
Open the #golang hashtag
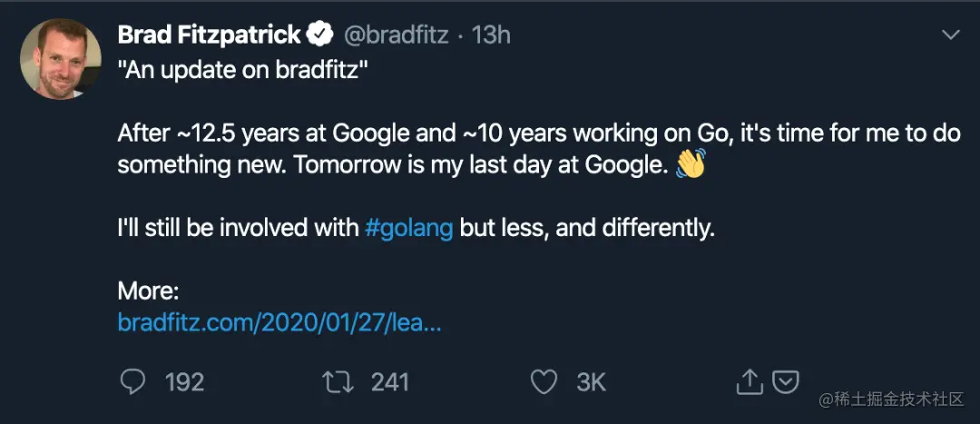pos(408,228)
